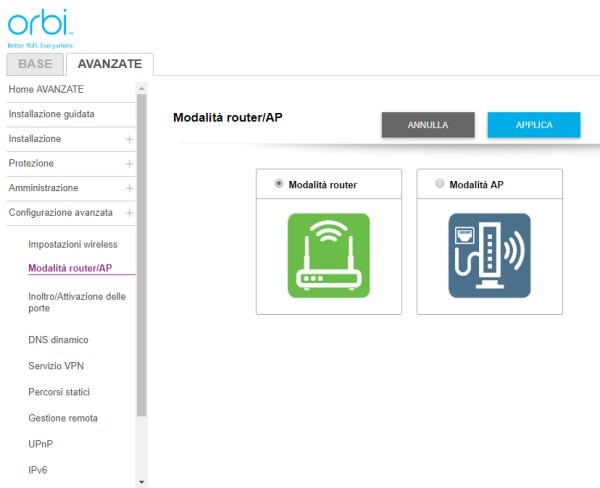Screen dimensions: 600x488
Task: Click the sidebar scrollbar thumb
Action: pyautogui.click(x=142, y=255)
